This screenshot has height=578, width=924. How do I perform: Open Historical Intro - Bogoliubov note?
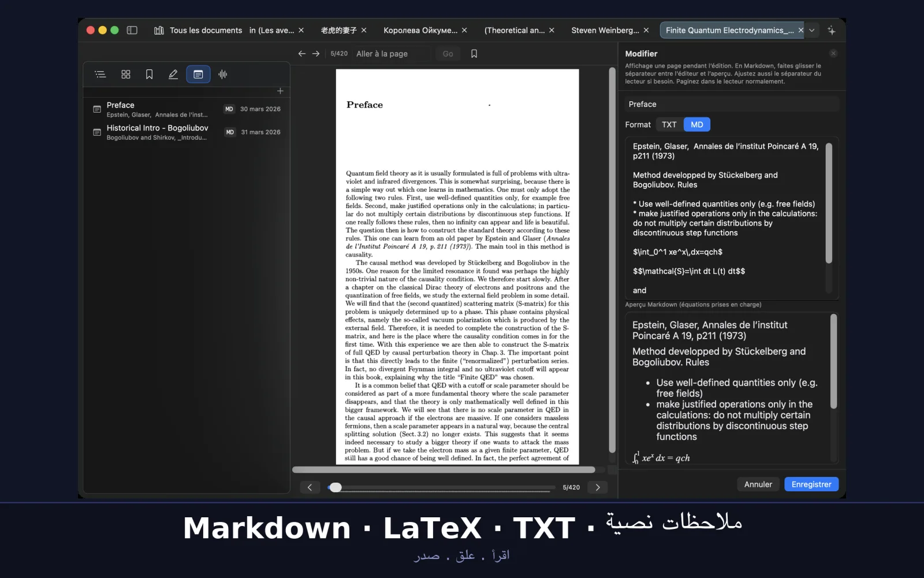(x=187, y=132)
